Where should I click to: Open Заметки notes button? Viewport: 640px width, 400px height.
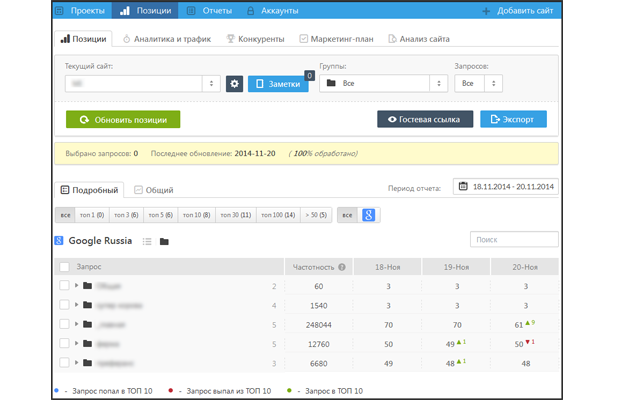(278, 84)
